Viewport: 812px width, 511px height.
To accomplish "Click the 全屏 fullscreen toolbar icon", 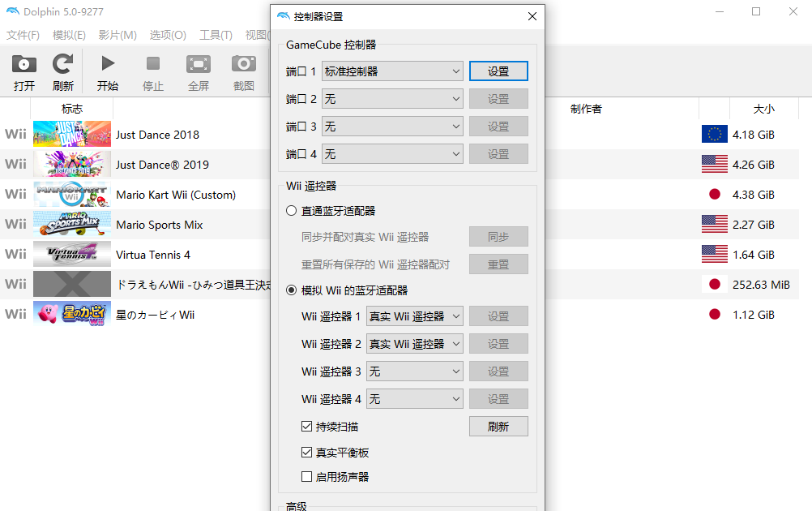I will (199, 64).
